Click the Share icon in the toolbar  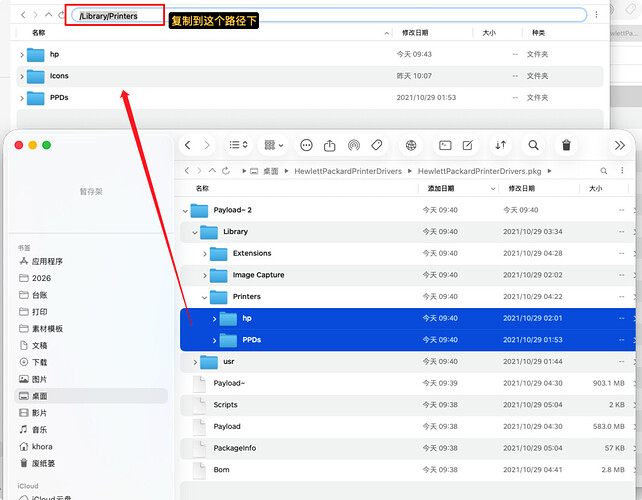tap(330, 145)
